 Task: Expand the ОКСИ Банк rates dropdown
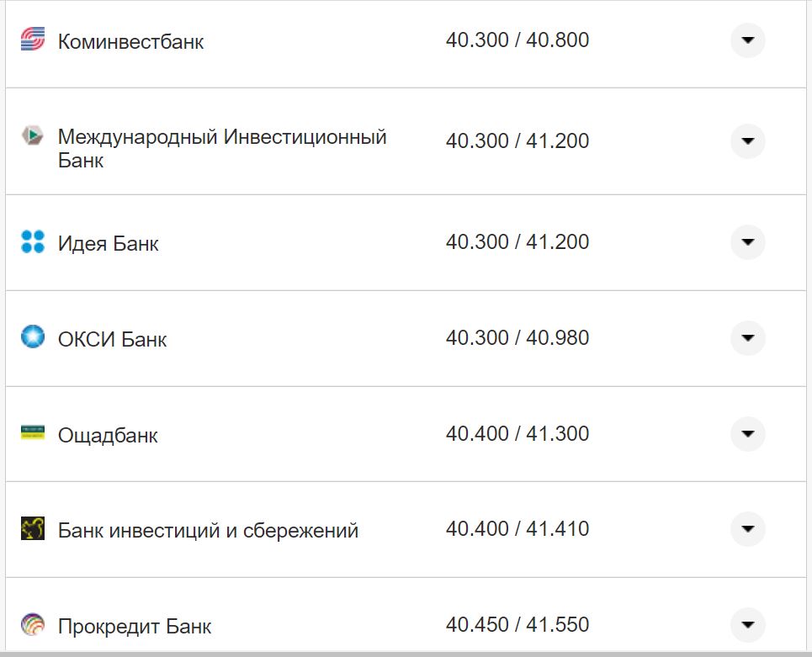[x=747, y=338]
